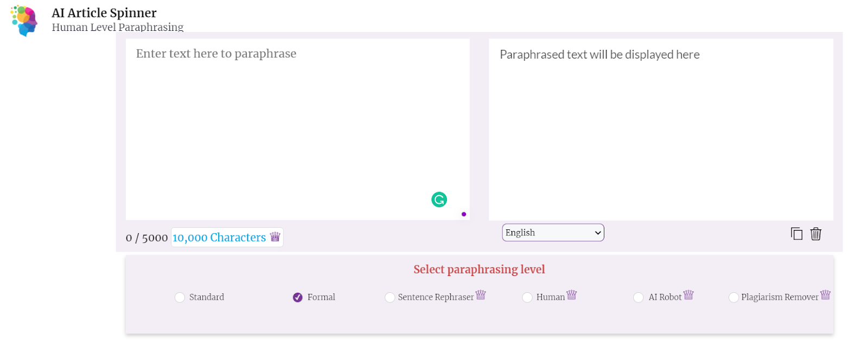Pick the Plagiarism Remover radio button
This screenshot has height=353, width=868.
(733, 297)
